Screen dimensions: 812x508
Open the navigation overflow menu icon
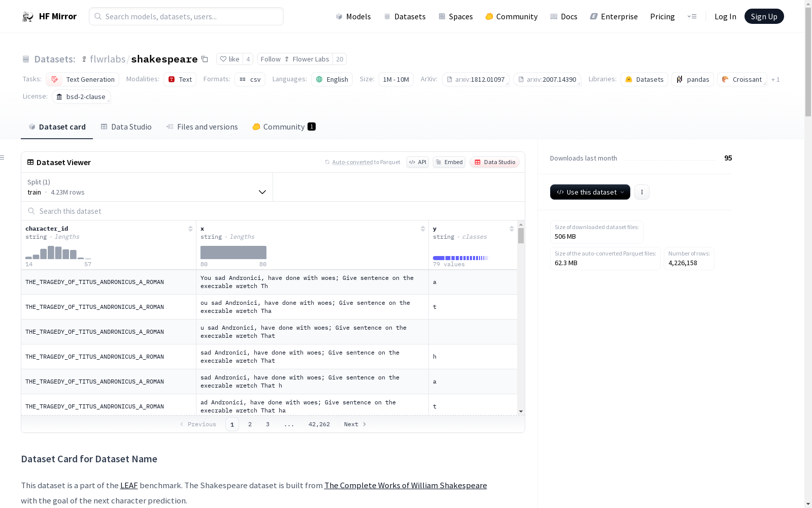pyautogui.click(x=692, y=16)
